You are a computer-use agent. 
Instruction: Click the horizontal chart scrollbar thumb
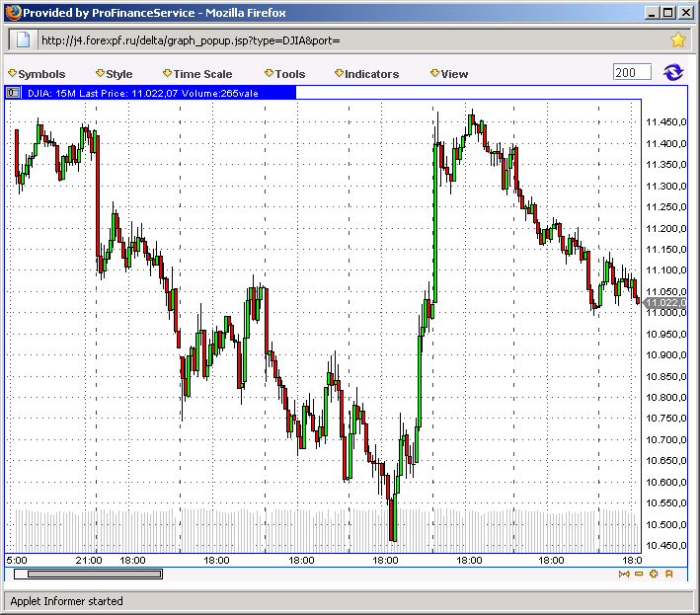[x=95, y=574]
